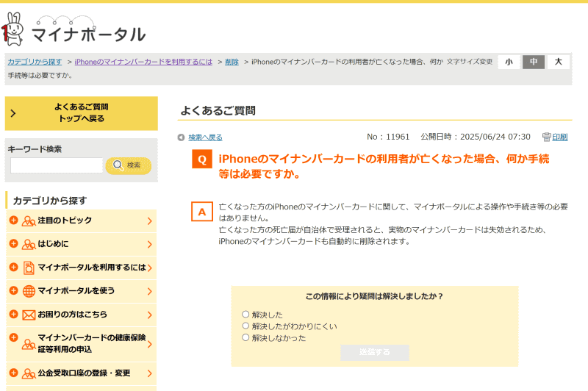Click the envelope icon of お困りの方はこちら
588x391 pixels.
[x=29, y=315]
